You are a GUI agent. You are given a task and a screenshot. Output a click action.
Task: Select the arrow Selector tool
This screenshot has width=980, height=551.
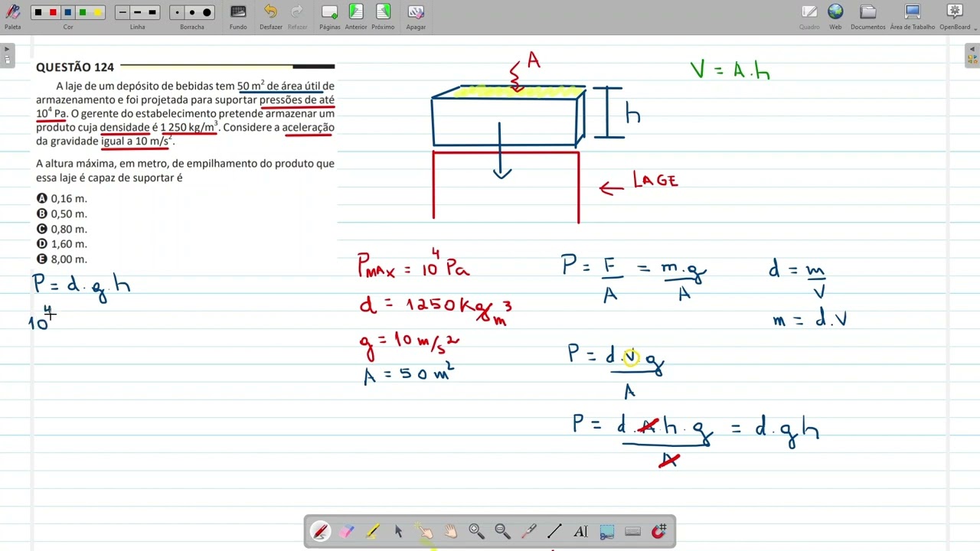[398, 531]
